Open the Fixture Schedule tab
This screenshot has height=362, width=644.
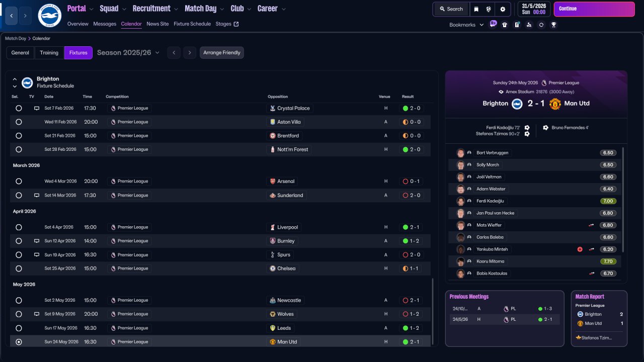pyautogui.click(x=192, y=24)
